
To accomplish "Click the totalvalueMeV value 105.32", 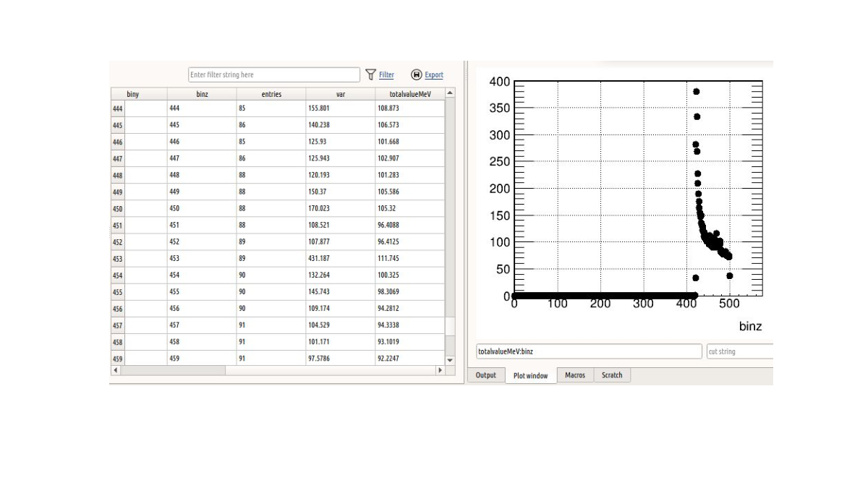I will (410, 208).
